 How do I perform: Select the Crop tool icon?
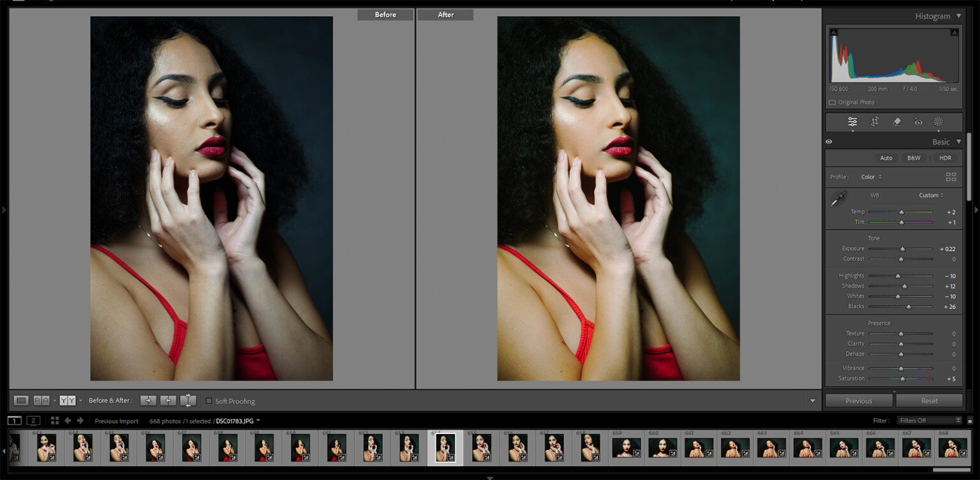(875, 122)
